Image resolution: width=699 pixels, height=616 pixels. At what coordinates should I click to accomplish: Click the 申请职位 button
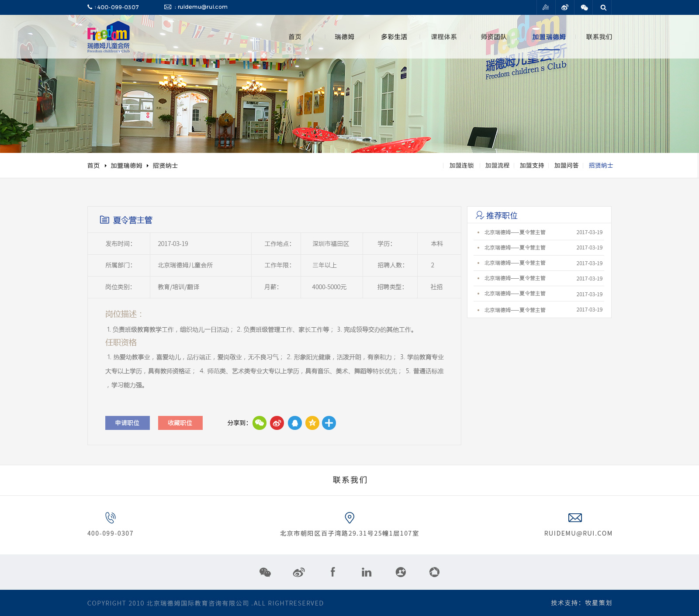127,423
